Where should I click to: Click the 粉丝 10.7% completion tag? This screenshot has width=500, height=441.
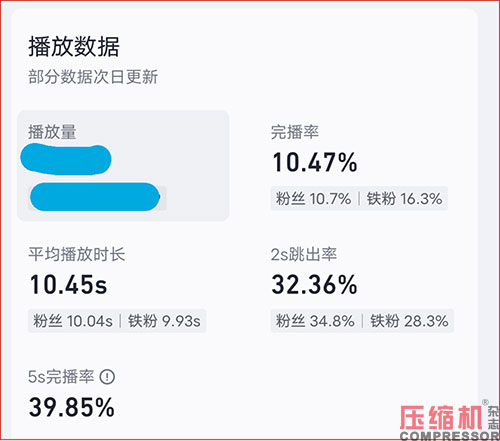pos(313,199)
